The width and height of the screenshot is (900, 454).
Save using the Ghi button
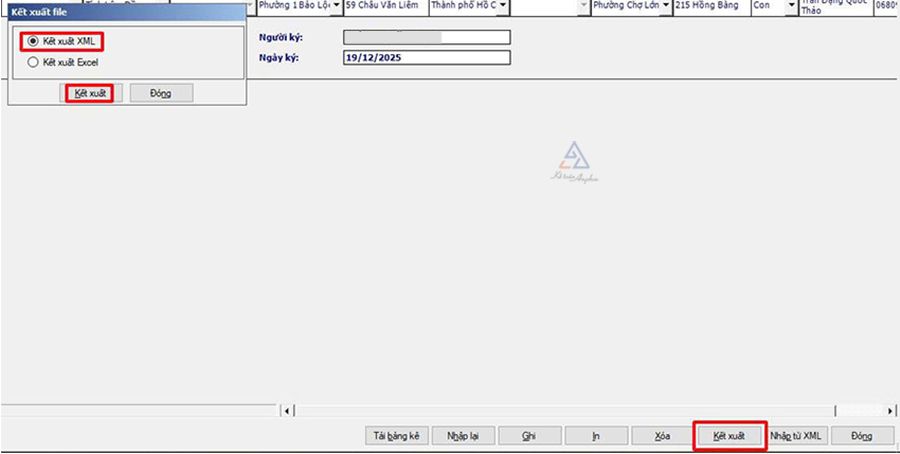click(529, 436)
